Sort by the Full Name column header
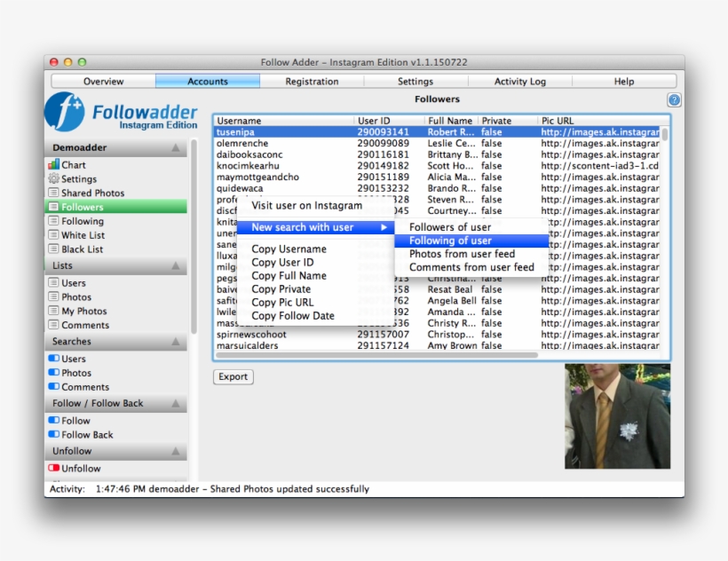The width and height of the screenshot is (728, 561). tap(451, 121)
